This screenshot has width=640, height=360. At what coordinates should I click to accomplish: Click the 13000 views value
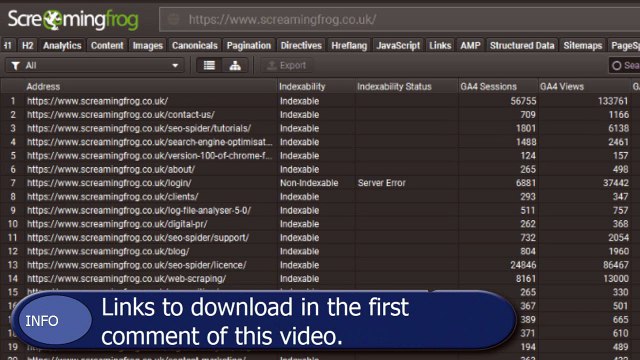pos(616,279)
